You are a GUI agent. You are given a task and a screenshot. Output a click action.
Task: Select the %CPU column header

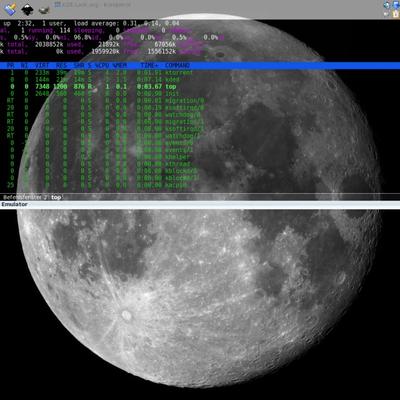(102, 65)
